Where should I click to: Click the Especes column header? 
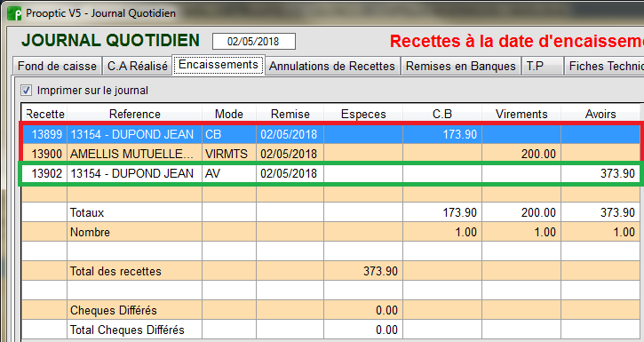(x=363, y=114)
